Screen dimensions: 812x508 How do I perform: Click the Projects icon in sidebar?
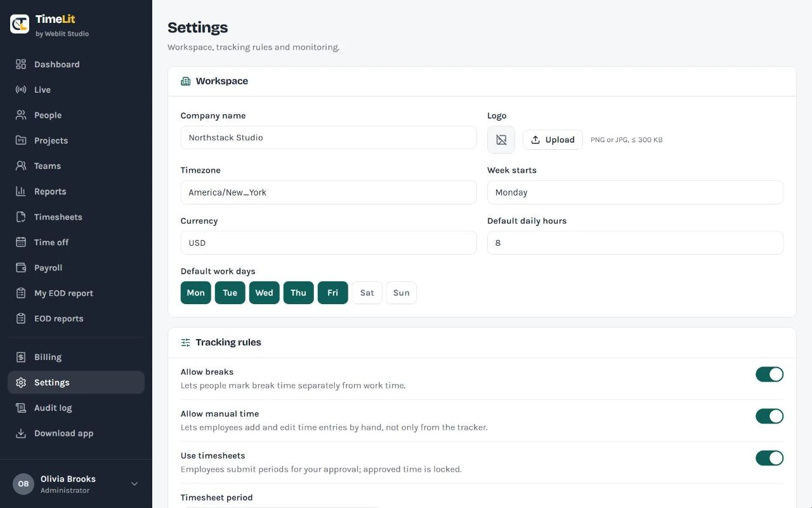pyautogui.click(x=21, y=140)
